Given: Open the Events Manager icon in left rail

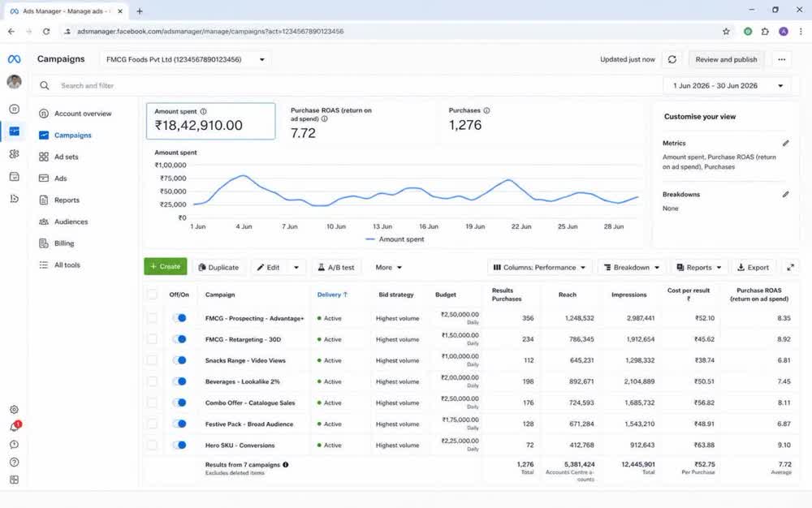Looking at the screenshot, I should [x=14, y=198].
